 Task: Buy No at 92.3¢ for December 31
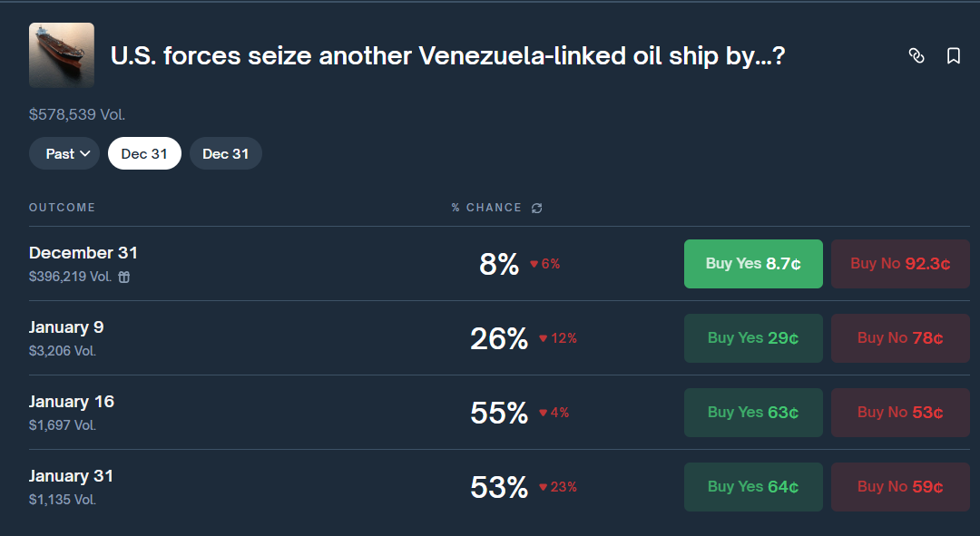click(x=900, y=263)
